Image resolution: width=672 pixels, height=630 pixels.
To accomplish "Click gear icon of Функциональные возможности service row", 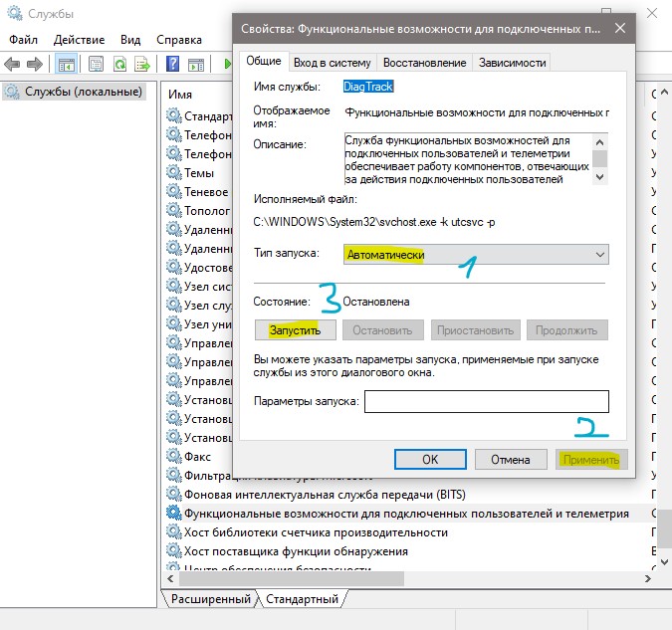I will pyautogui.click(x=173, y=513).
